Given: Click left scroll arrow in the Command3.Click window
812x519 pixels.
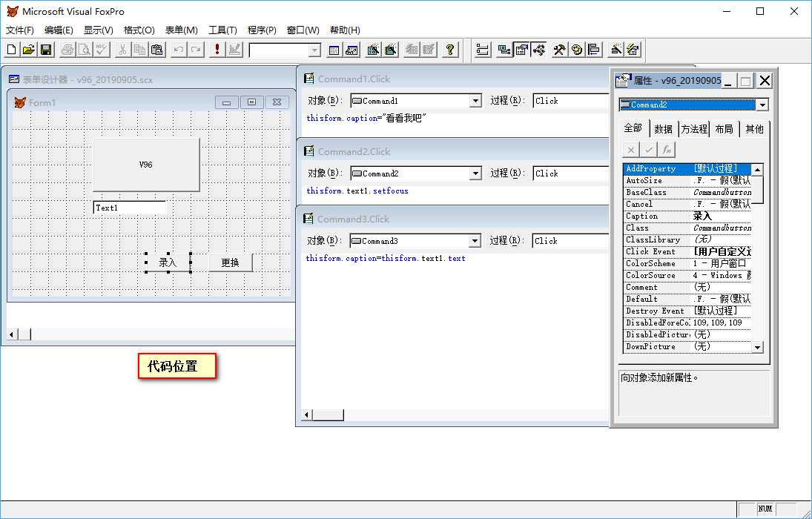Looking at the screenshot, I should point(307,415).
